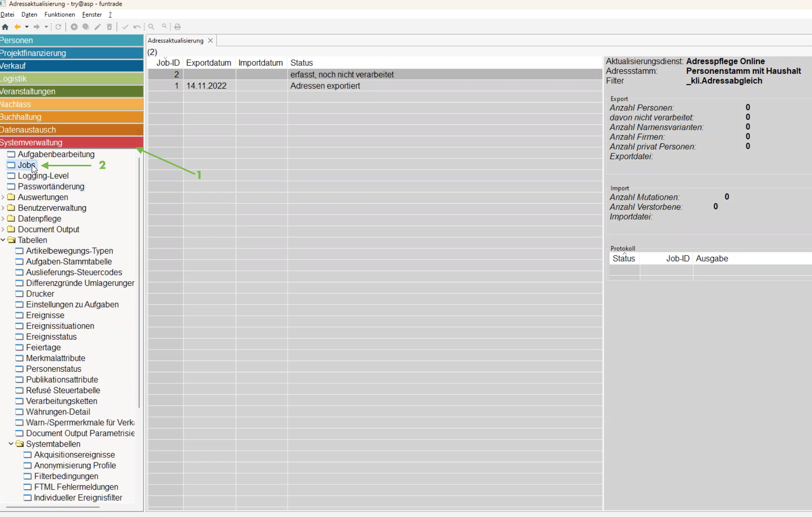Click the printer icon
The width and height of the screenshot is (812, 517).
177,27
